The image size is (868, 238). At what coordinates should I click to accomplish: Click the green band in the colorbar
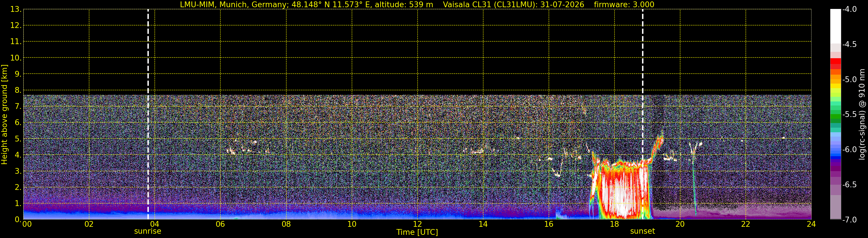(x=835, y=118)
